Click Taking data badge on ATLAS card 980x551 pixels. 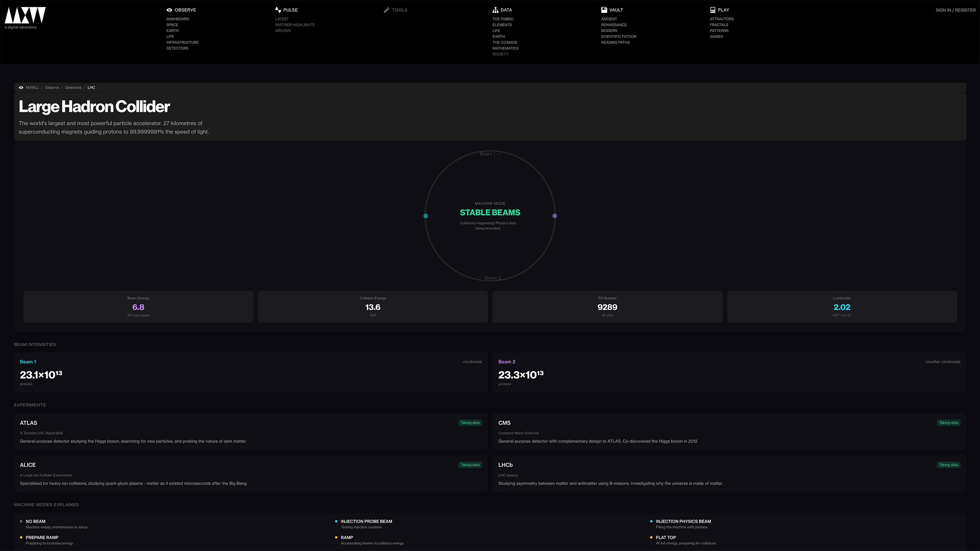coord(470,422)
